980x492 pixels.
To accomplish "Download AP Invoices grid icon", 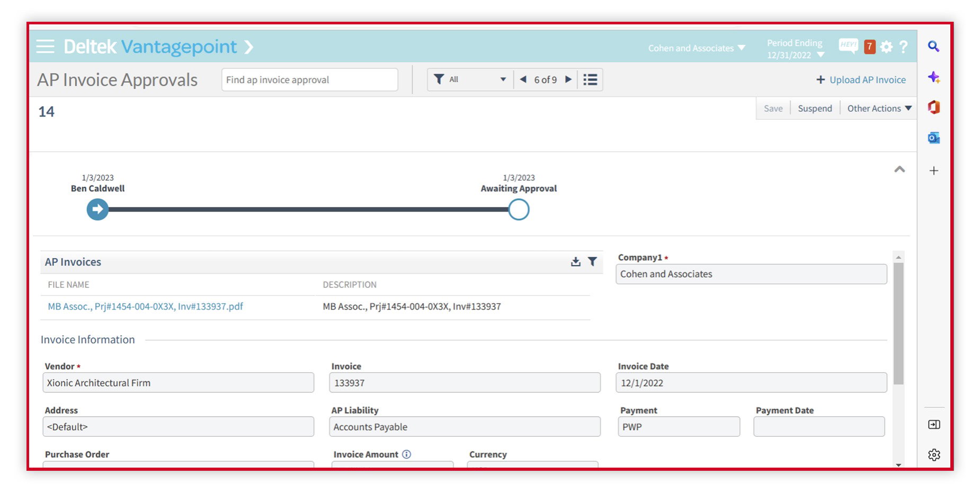I will coord(576,262).
